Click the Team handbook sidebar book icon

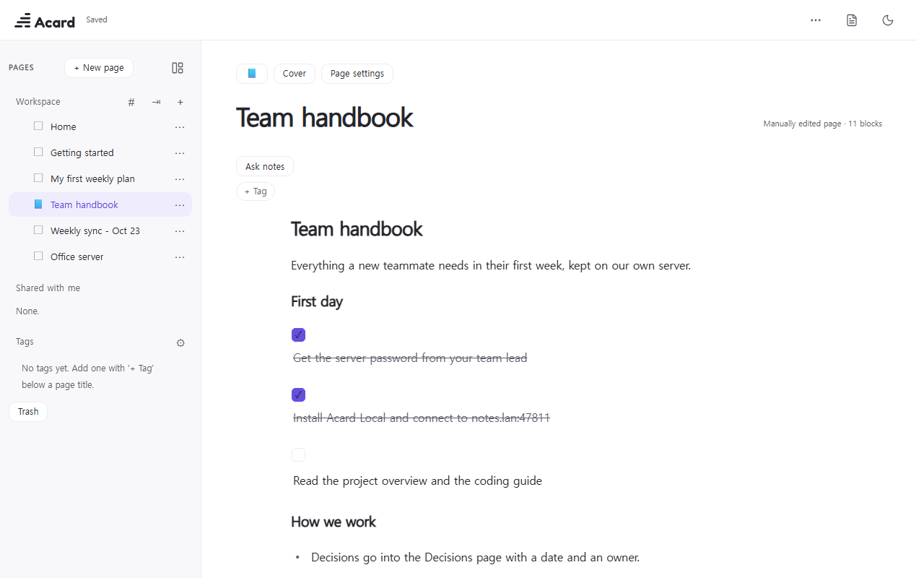coord(38,204)
